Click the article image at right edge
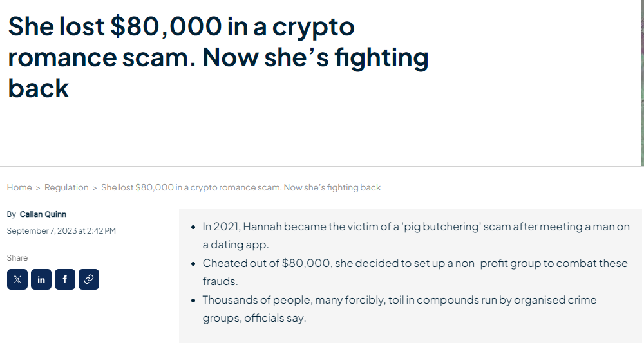644x343 pixels. pos(642,83)
